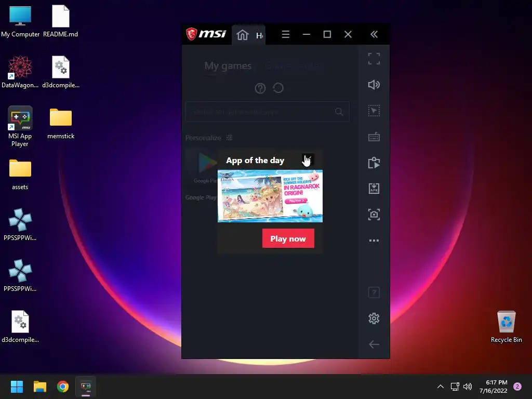
Task: Minimize the MSI App Player window
Action: click(x=307, y=34)
